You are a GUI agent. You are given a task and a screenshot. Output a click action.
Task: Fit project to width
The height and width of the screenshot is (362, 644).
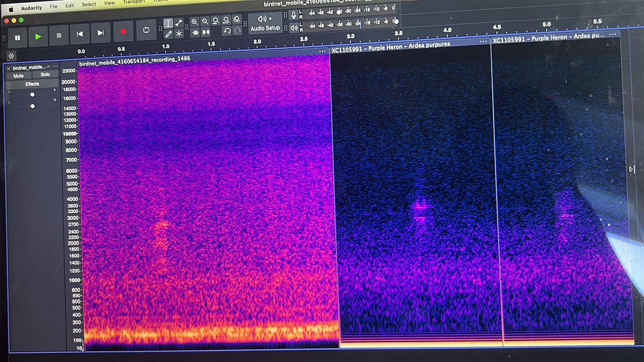click(226, 20)
